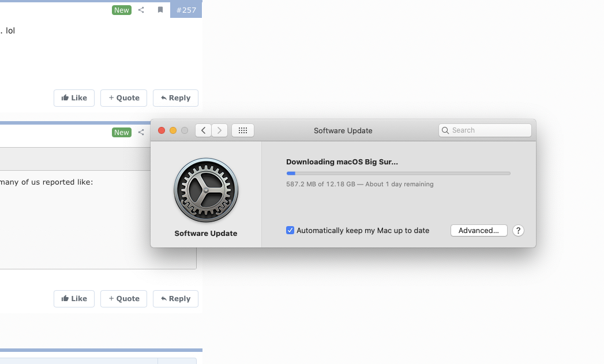The image size is (604, 364).
Task: Click the 'Software Update' label under gear
Action: tap(206, 234)
